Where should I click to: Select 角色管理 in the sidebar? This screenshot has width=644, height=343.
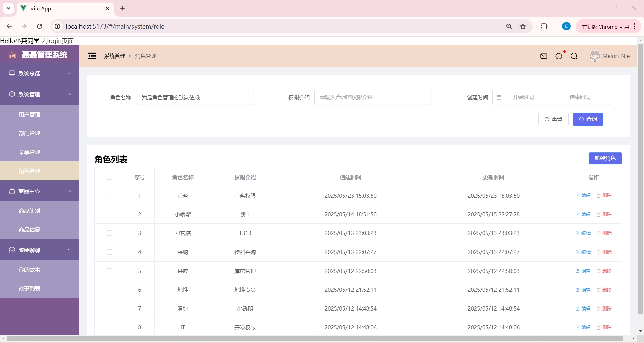click(40, 171)
